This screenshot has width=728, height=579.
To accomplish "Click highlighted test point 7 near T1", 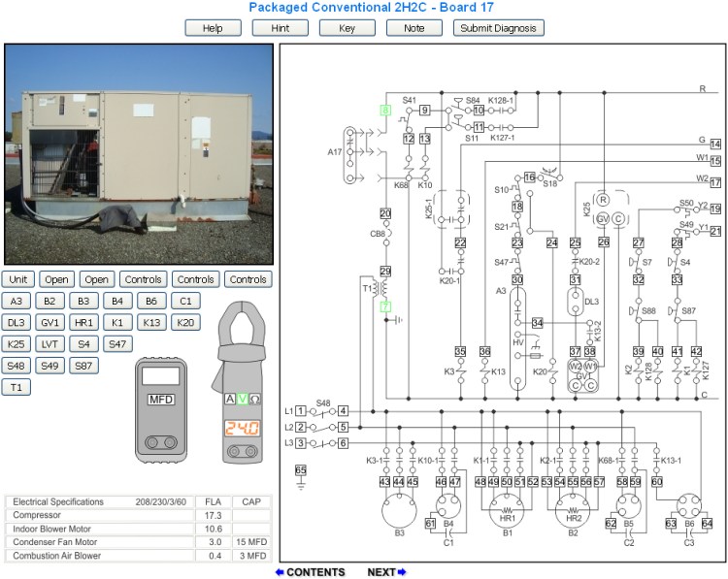I will point(385,306).
